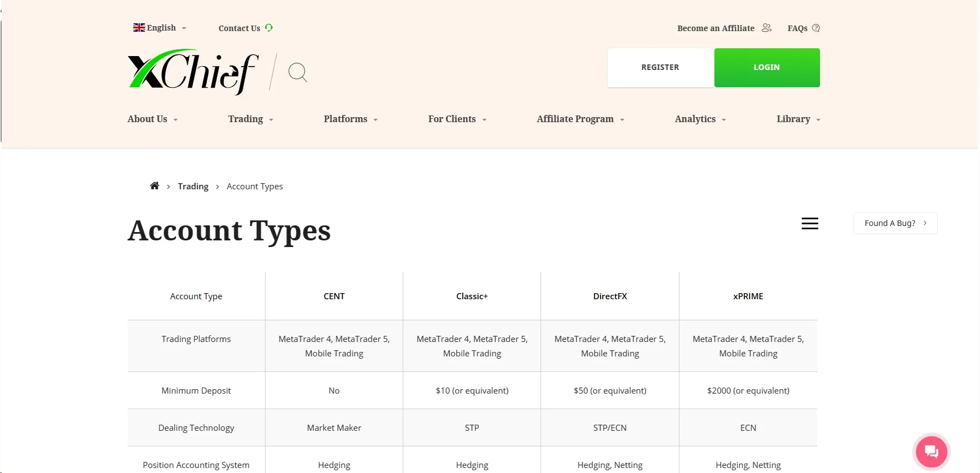The width and height of the screenshot is (980, 473).
Task: Click the Classic+ column header
Action: pos(472,296)
